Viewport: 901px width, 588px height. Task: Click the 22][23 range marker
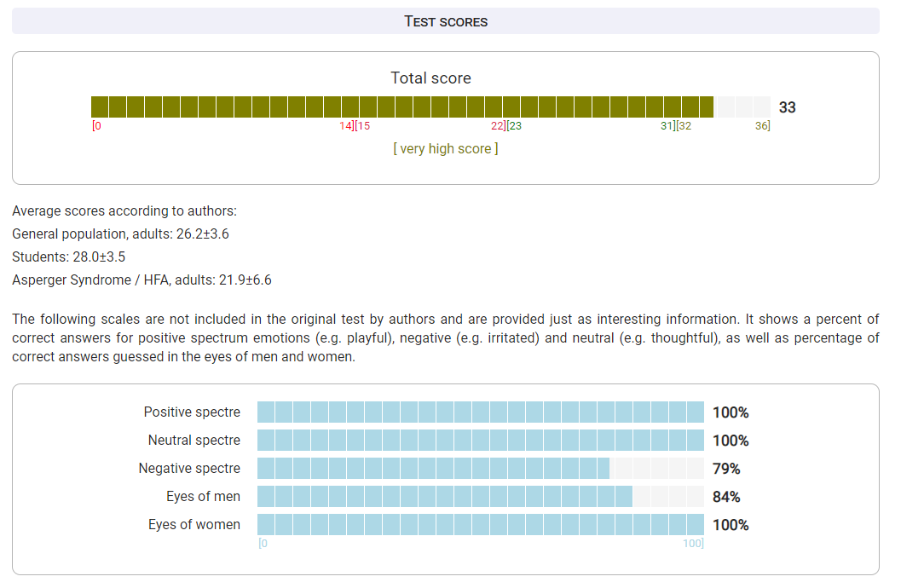click(x=506, y=126)
